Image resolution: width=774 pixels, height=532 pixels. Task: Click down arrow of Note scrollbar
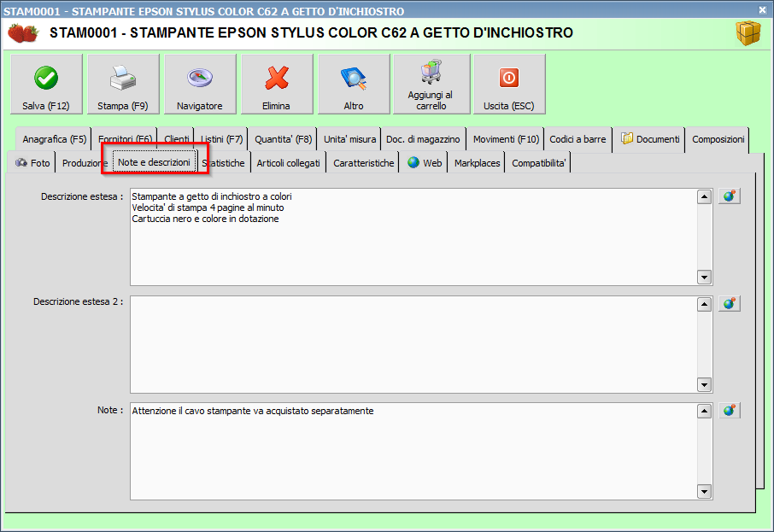[x=705, y=491]
